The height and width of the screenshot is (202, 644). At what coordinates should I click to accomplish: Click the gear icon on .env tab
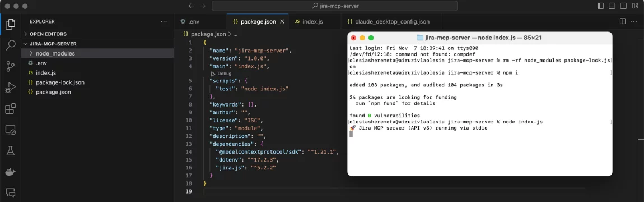183,21
